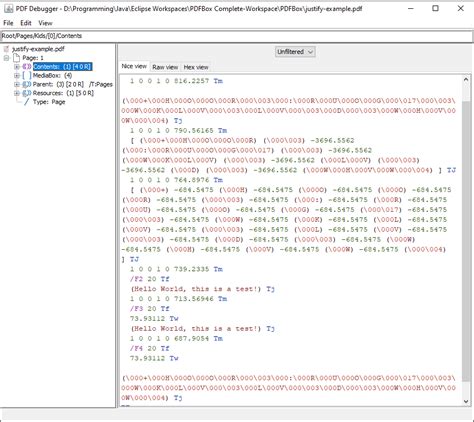Maximize the PDF Debugger window
This screenshot has width=474, height=422.
[x=435, y=8]
